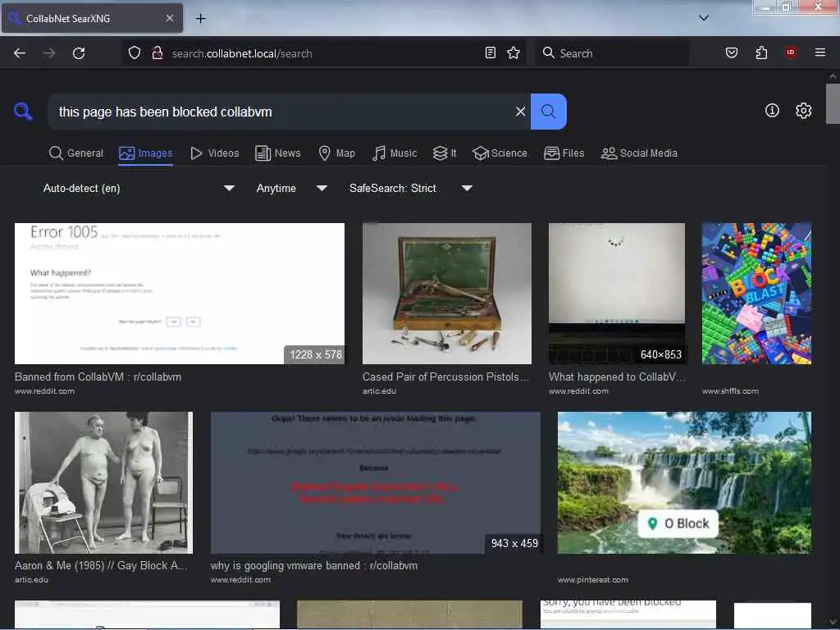Click the page's vertical scrollbar thumb
The height and width of the screenshot is (630, 840).
pyautogui.click(x=833, y=103)
